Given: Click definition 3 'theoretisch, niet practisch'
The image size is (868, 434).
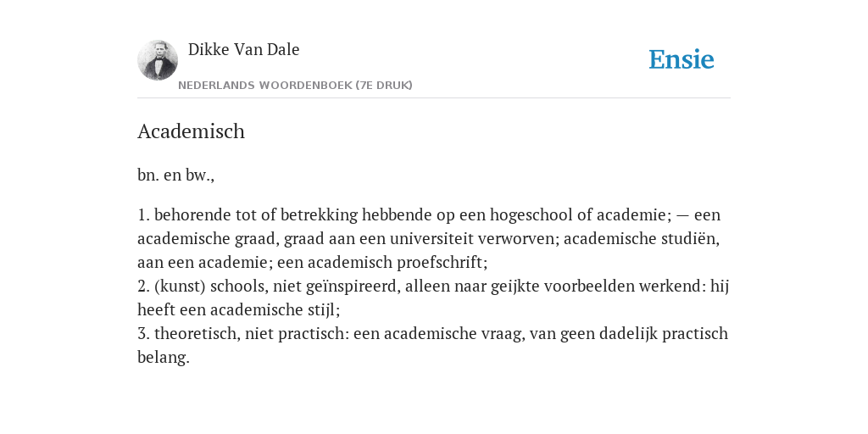Looking at the screenshot, I should point(433,346).
